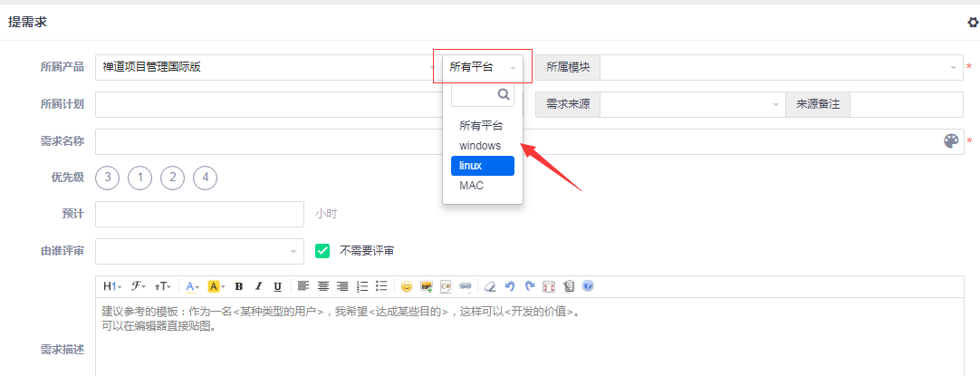Screen dimensions: 980x376
Task: Open the 所属产品 product dropdown
Action: click(x=269, y=68)
